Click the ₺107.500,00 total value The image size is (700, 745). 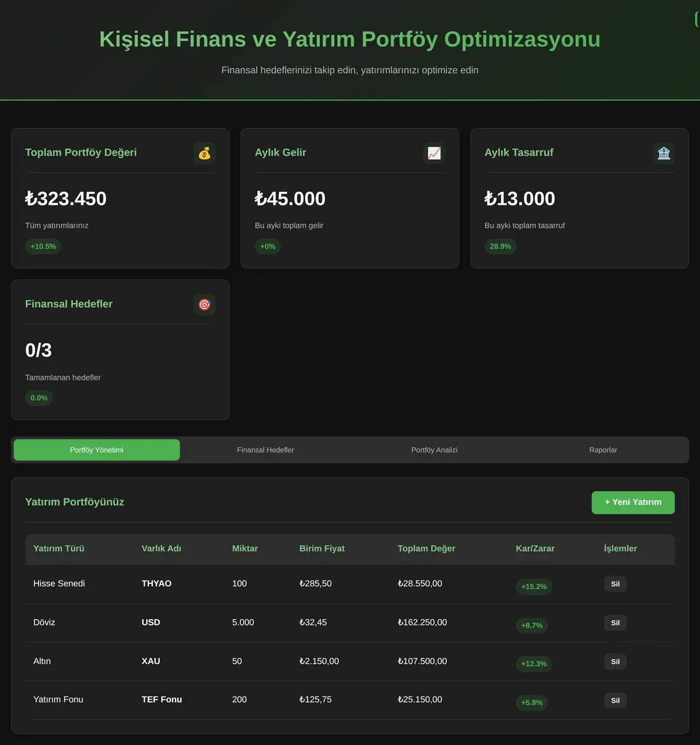click(422, 661)
